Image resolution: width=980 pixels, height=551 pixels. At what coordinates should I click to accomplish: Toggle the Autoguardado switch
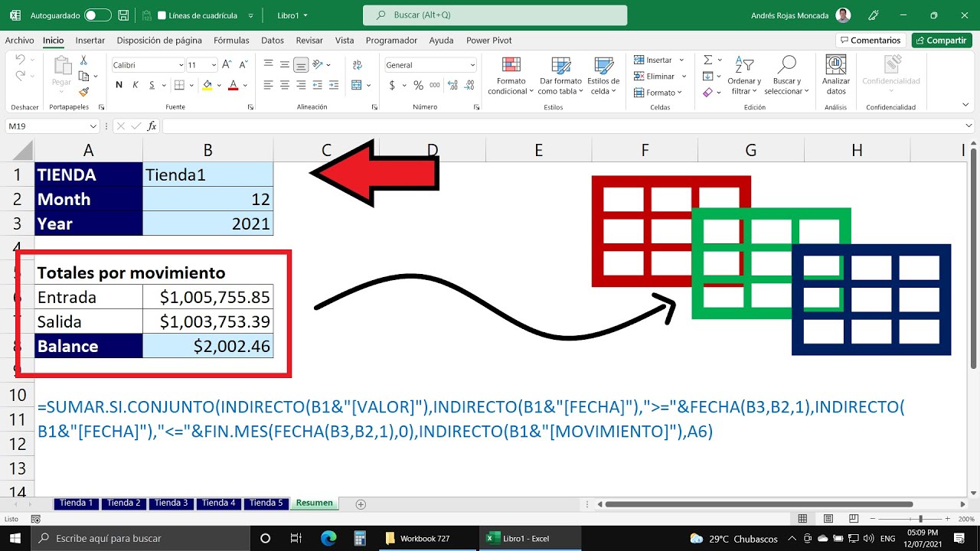click(97, 15)
